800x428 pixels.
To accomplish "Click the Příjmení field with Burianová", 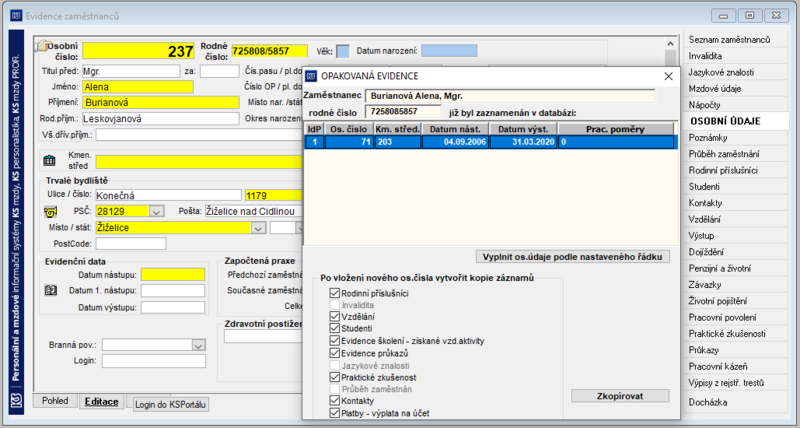I will tap(161, 103).
